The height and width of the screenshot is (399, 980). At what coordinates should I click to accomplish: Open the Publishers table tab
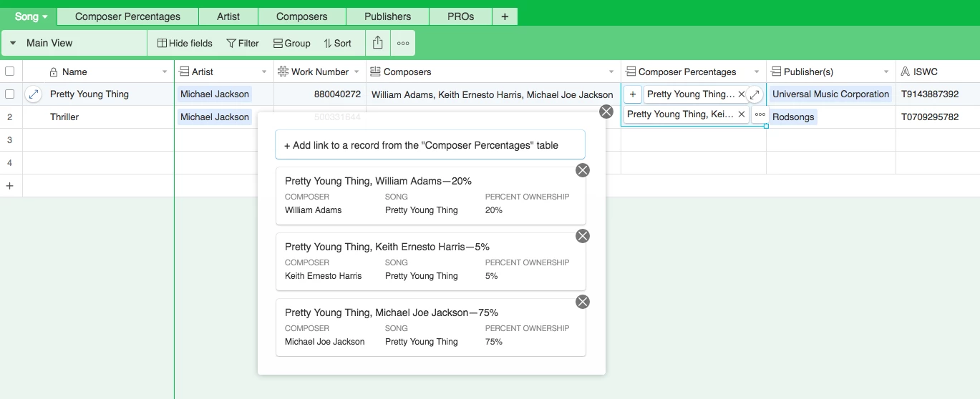point(387,16)
